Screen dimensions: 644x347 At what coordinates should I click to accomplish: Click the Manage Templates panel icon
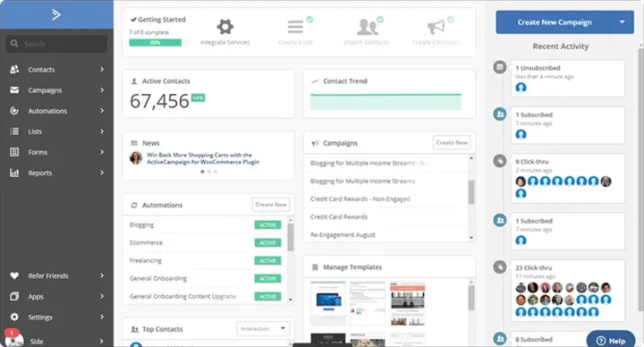(315, 267)
